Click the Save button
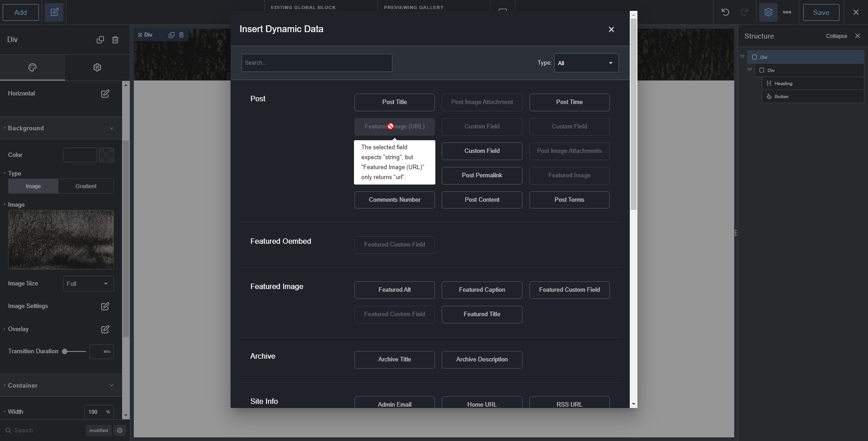This screenshot has width=868, height=441. click(821, 12)
